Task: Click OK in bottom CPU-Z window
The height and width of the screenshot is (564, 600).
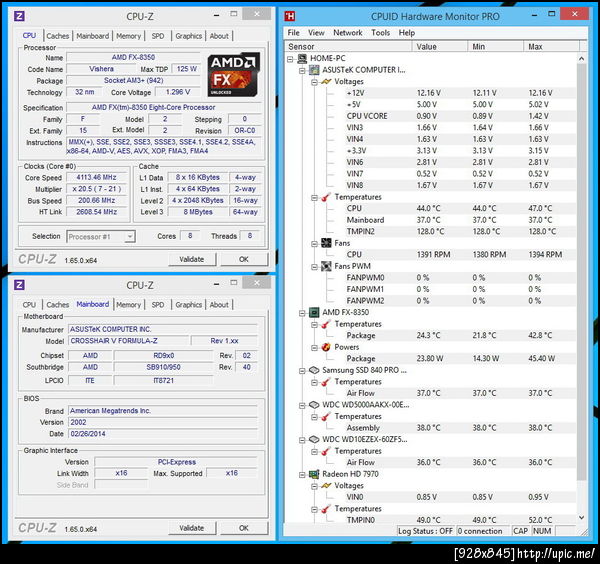Action: pyautogui.click(x=244, y=528)
